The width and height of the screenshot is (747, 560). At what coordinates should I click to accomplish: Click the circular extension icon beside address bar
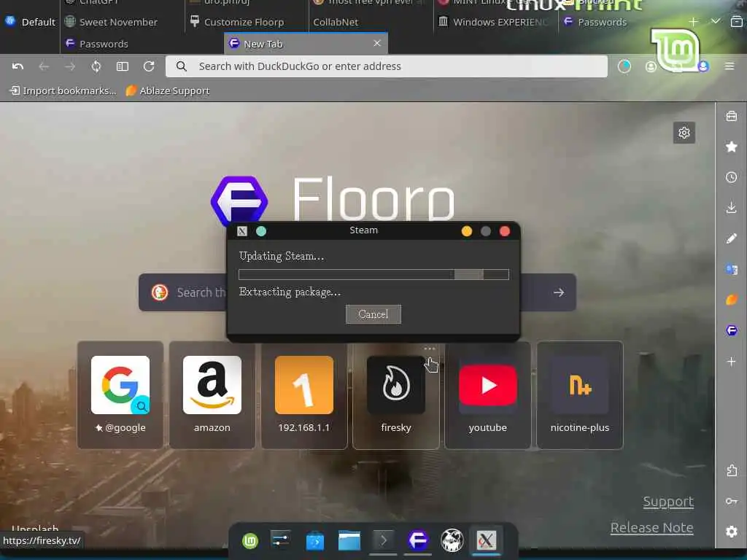coord(624,66)
